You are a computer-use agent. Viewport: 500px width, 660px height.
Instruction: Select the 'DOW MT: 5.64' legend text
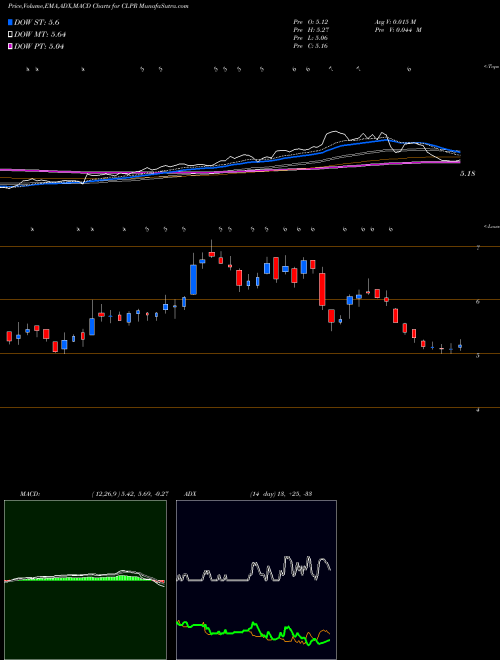40,35
